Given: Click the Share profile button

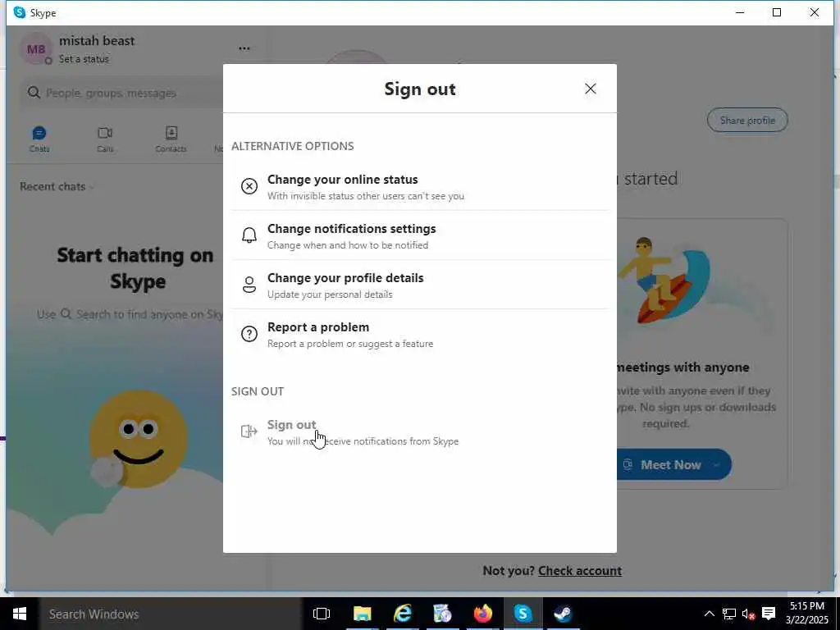Looking at the screenshot, I should click(x=747, y=121).
